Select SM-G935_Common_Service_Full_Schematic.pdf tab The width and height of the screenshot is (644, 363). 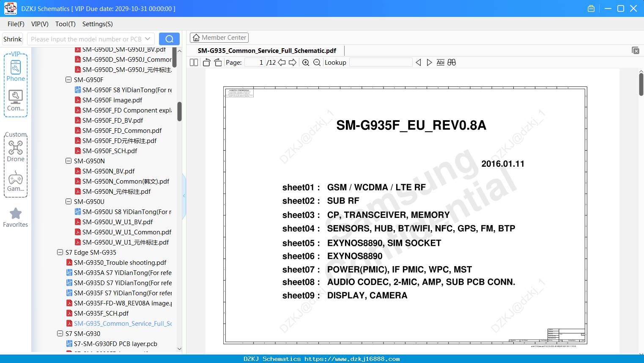click(267, 50)
